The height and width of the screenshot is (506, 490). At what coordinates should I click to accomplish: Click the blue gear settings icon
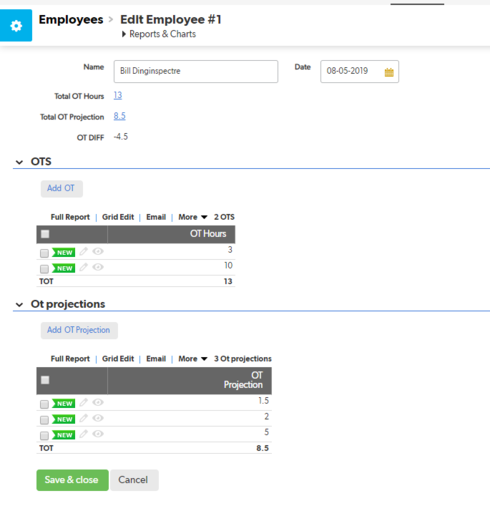pos(16,26)
